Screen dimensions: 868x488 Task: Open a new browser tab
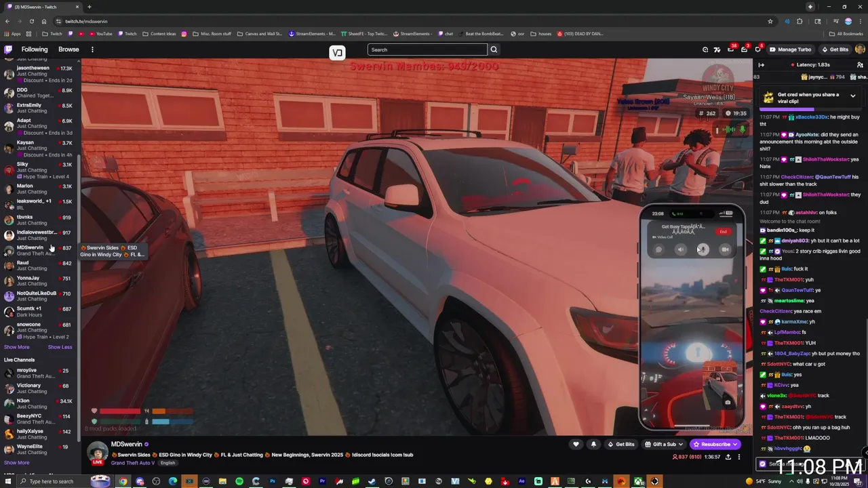tap(89, 7)
